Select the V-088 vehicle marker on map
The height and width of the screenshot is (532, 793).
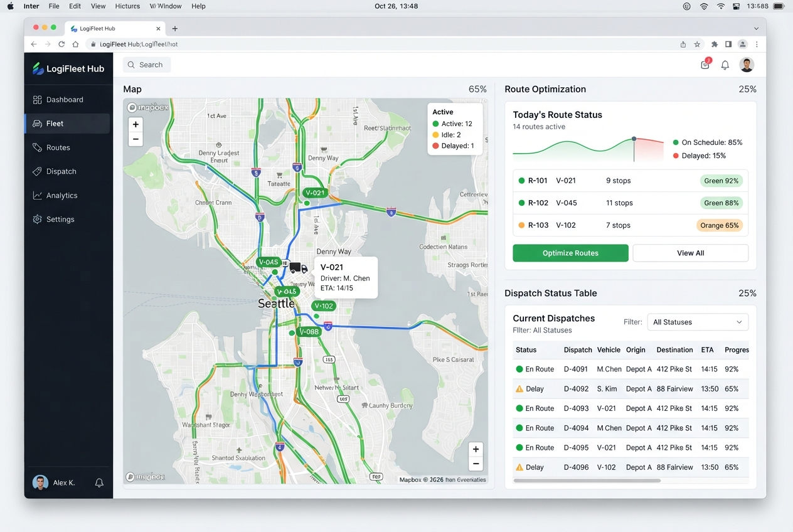[309, 332]
